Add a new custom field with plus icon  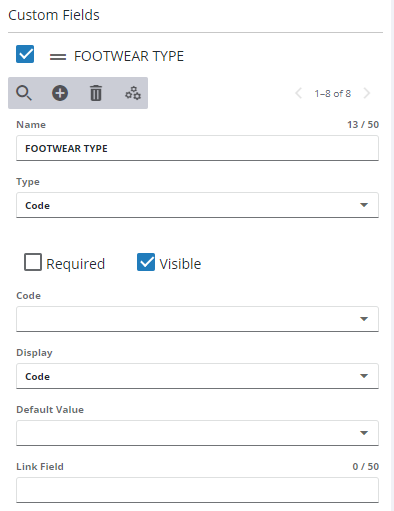(60, 93)
